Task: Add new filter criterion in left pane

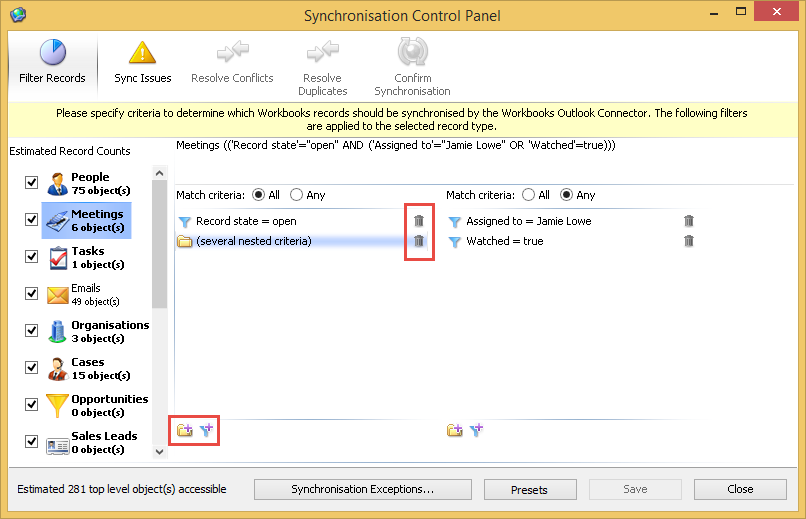Action: click(x=207, y=430)
